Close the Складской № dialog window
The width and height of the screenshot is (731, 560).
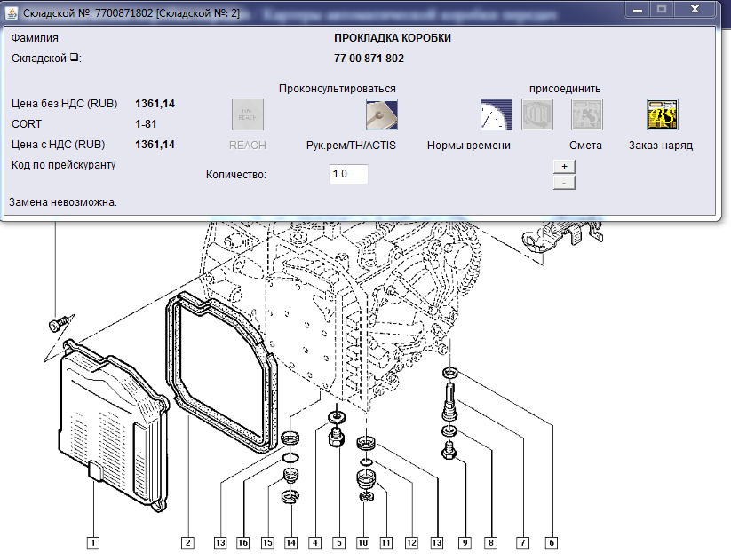pos(695,9)
